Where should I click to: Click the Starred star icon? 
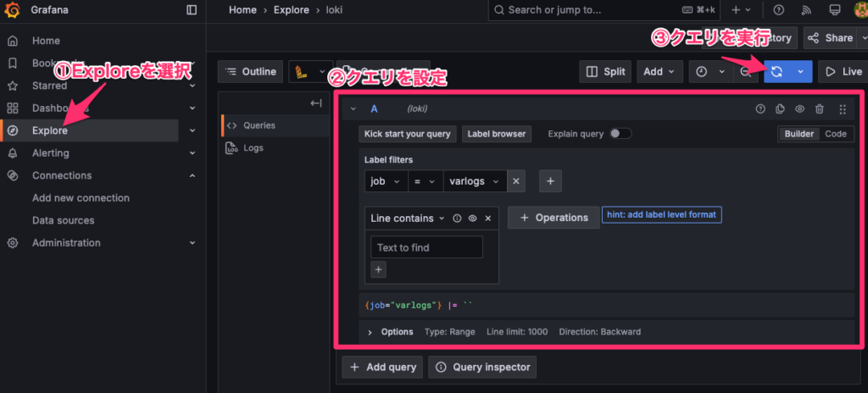click(x=13, y=86)
